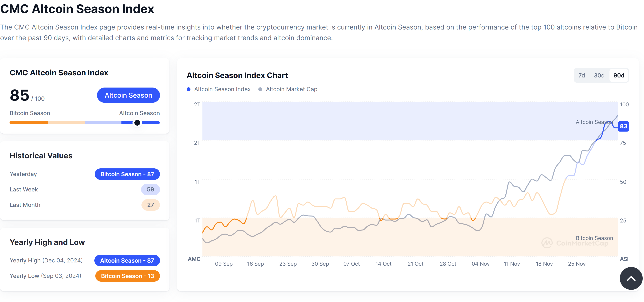This screenshot has height=302, width=644.
Task: Click the Yearly Low Bitcoin Season - 13 badge
Action: click(127, 276)
